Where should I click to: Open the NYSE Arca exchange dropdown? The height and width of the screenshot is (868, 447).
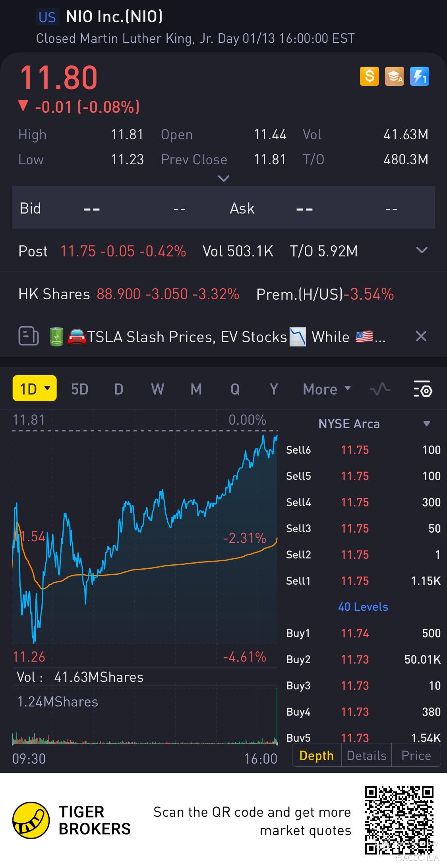click(x=427, y=423)
